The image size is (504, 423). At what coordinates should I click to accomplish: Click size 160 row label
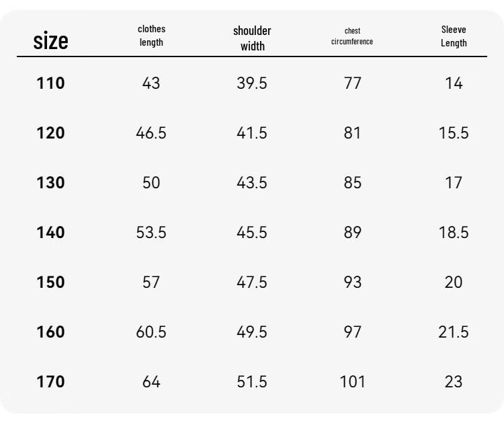tap(51, 332)
